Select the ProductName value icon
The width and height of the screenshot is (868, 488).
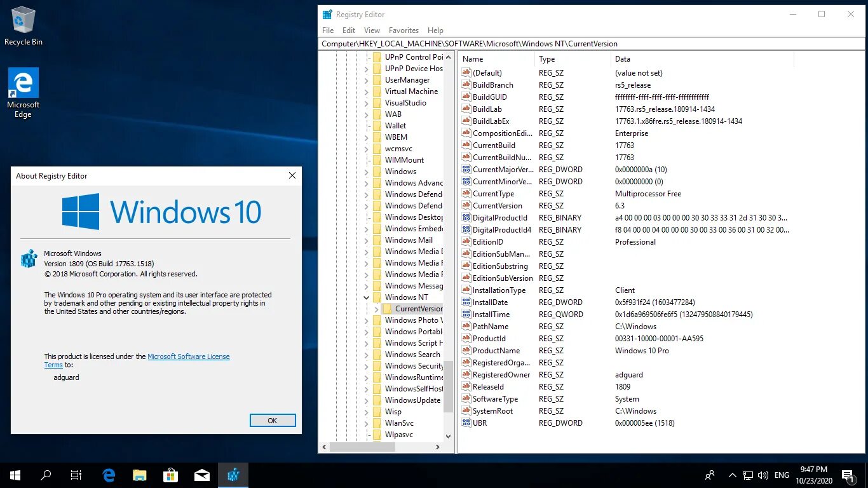[x=466, y=351]
